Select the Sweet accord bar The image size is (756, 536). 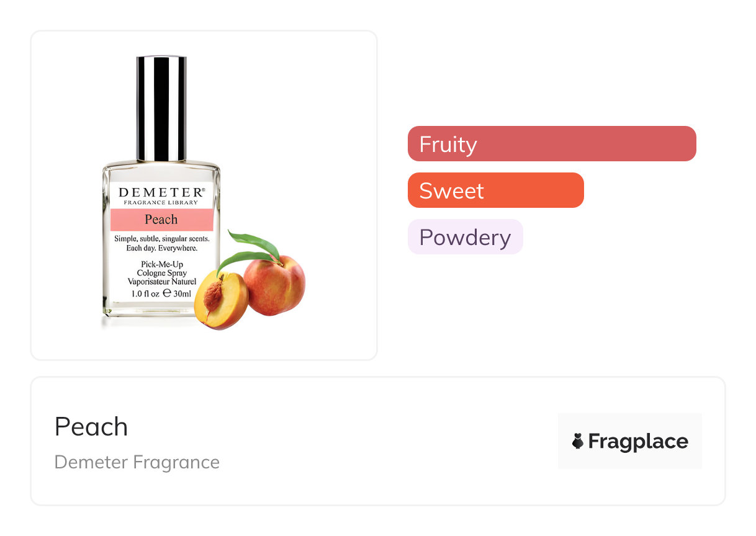pos(495,190)
